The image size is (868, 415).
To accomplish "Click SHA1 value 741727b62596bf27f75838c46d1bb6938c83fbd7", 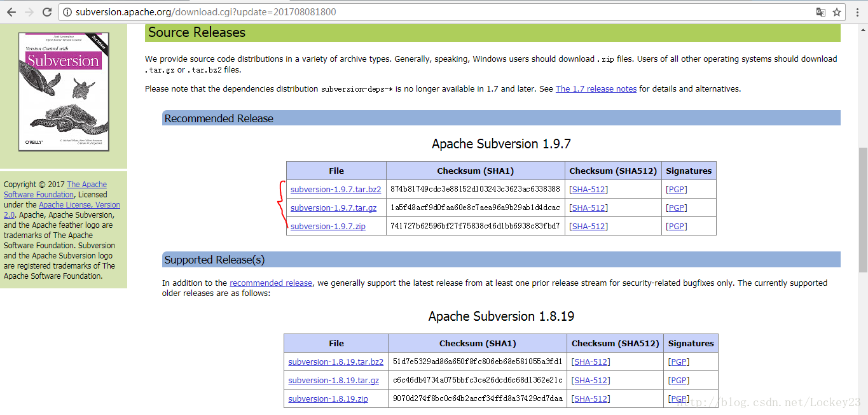I will pos(475,226).
